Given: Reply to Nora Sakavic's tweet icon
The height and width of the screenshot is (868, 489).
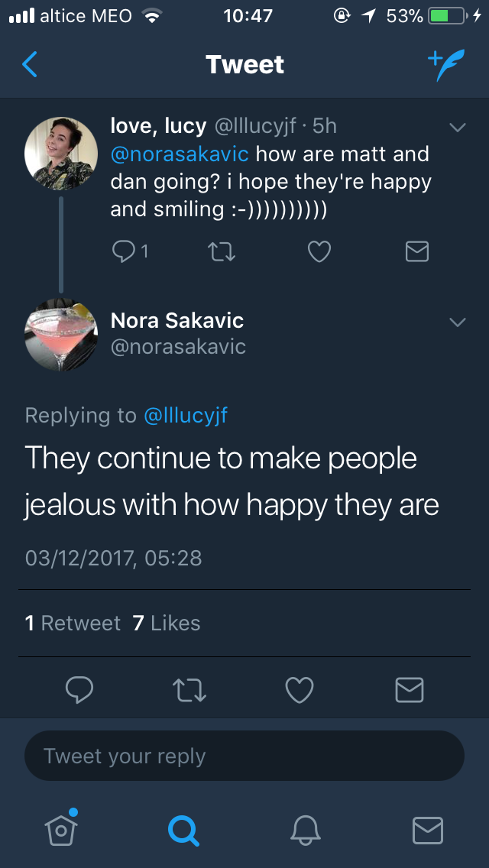Looking at the screenshot, I should (79, 689).
